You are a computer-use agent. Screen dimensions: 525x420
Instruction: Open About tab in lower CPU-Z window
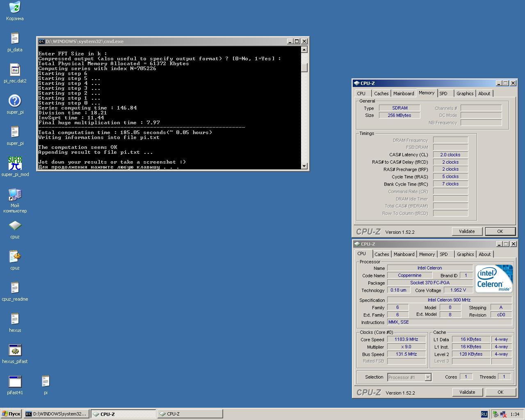click(485, 254)
